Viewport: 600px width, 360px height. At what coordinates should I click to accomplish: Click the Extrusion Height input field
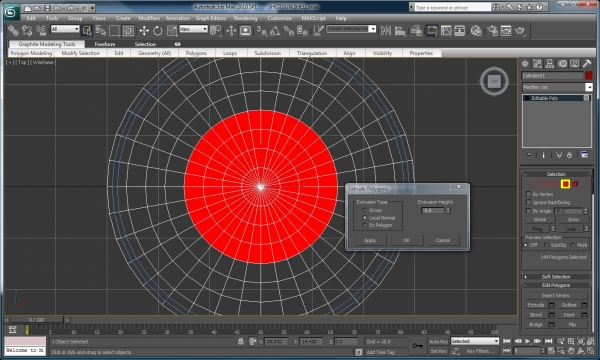coord(433,210)
